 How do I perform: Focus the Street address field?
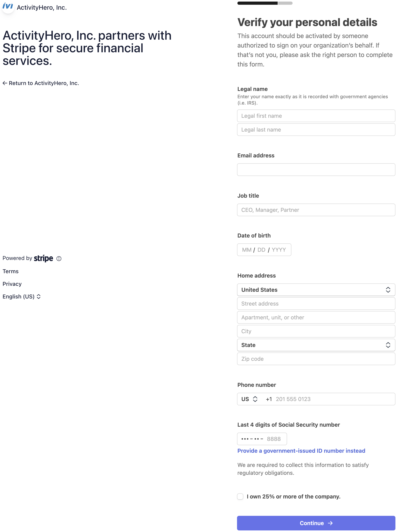[316, 304]
